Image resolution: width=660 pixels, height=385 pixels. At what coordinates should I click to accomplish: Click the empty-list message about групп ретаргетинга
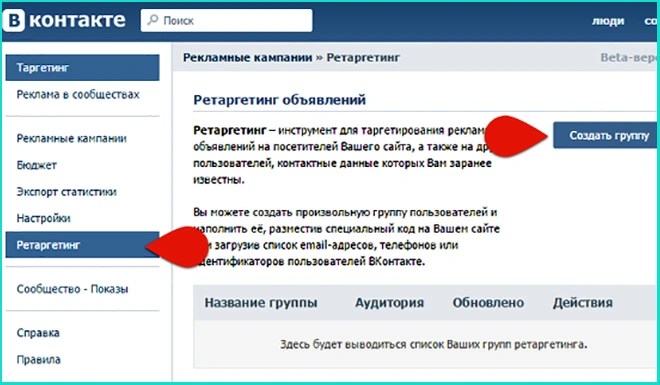tap(434, 345)
